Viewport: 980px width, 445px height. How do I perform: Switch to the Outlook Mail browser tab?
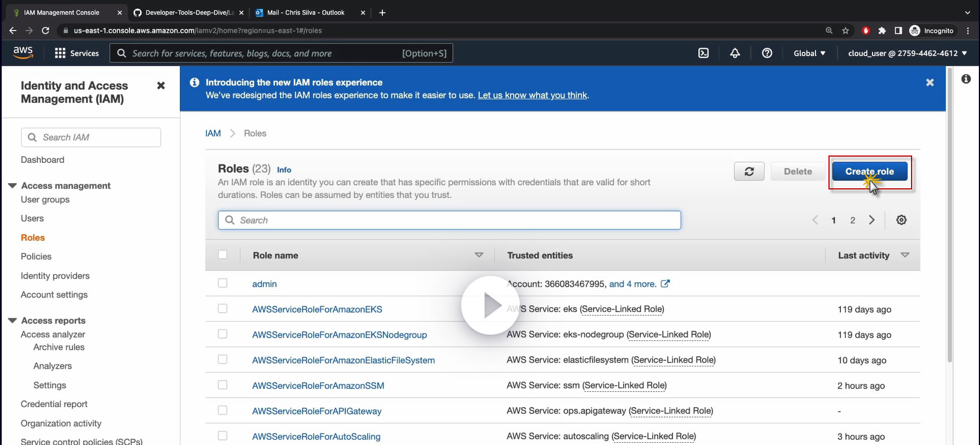[305, 12]
